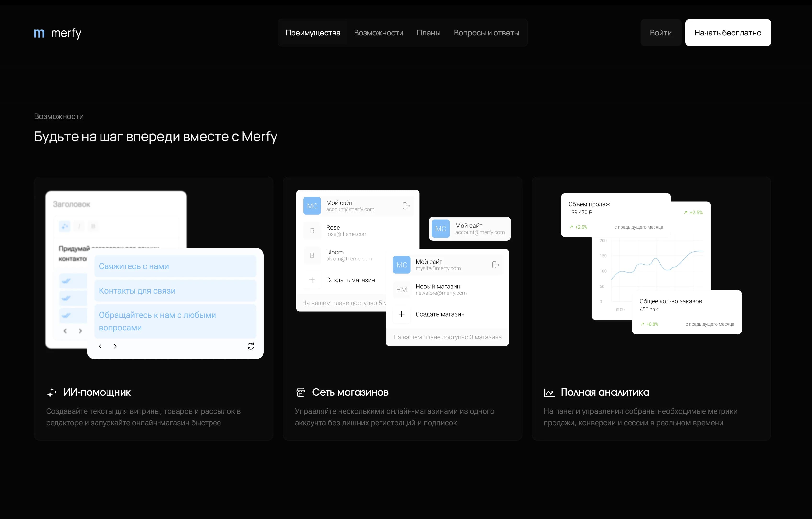Viewport: 812px width, 519px height.
Task: Select the Rose store row
Action: click(x=358, y=231)
